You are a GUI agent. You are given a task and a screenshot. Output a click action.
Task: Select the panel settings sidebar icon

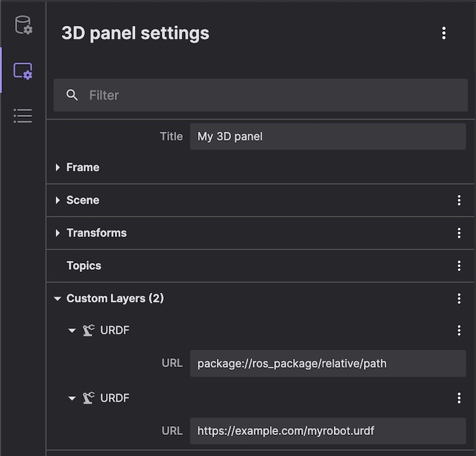tap(23, 71)
